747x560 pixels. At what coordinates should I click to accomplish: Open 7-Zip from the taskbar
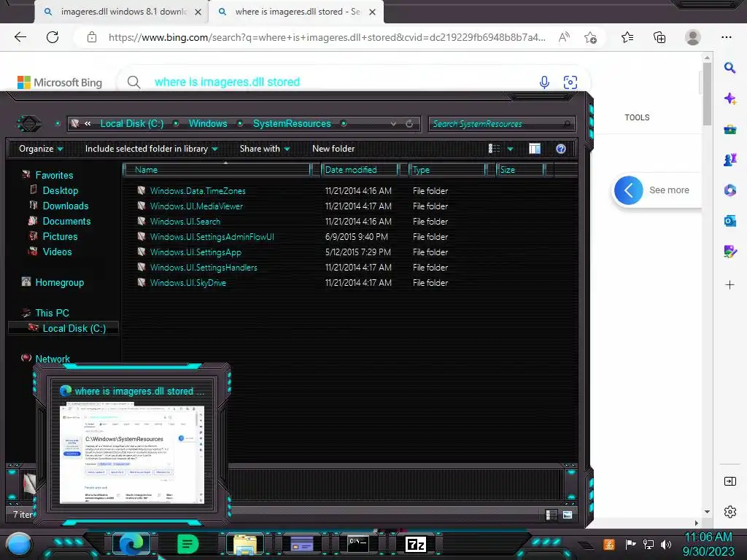click(415, 544)
